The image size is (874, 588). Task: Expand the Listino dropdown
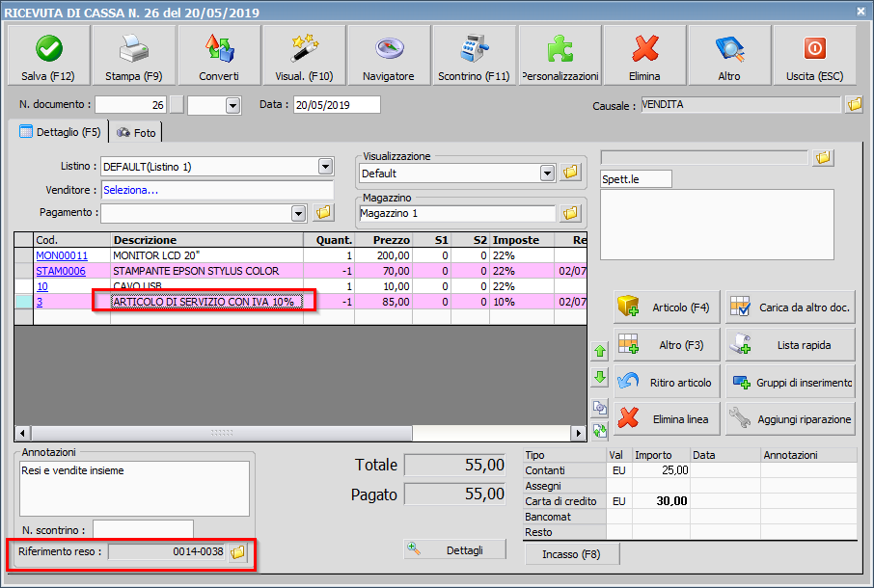[325, 167]
